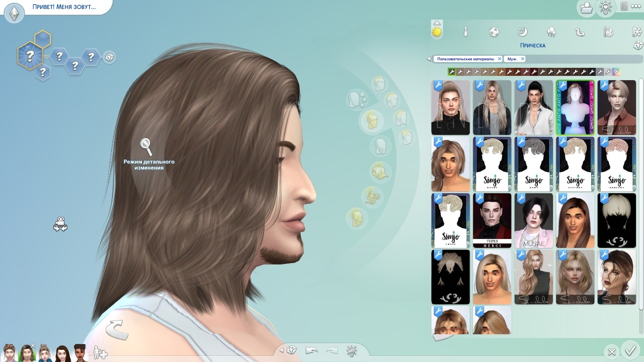This screenshot has height=362, width=644.
Task: Switch to Formal outfit tie icon
Action: tap(465, 32)
